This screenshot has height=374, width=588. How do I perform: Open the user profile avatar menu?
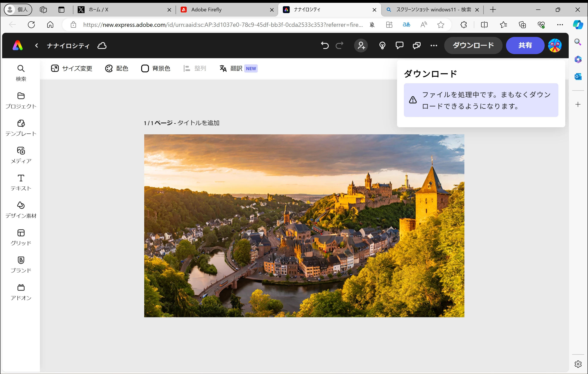coord(555,45)
